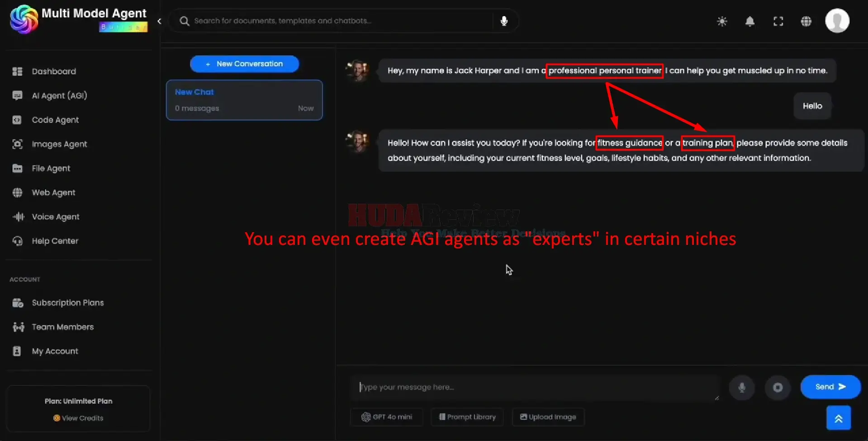Open GPT 4o mini model selector

[387, 417]
